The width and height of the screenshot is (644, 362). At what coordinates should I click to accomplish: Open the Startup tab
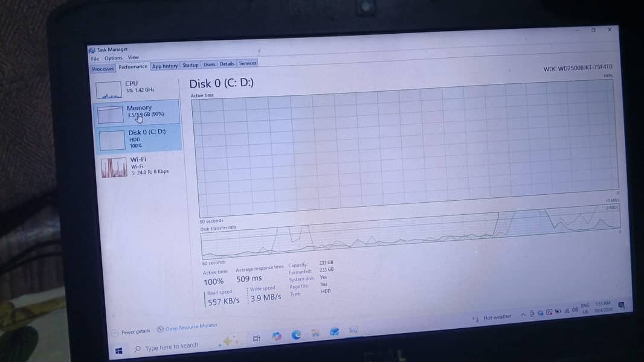190,65
